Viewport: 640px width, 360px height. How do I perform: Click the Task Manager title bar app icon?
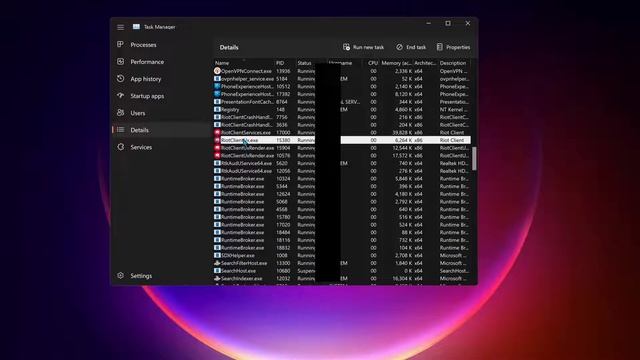(x=136, y=27)
